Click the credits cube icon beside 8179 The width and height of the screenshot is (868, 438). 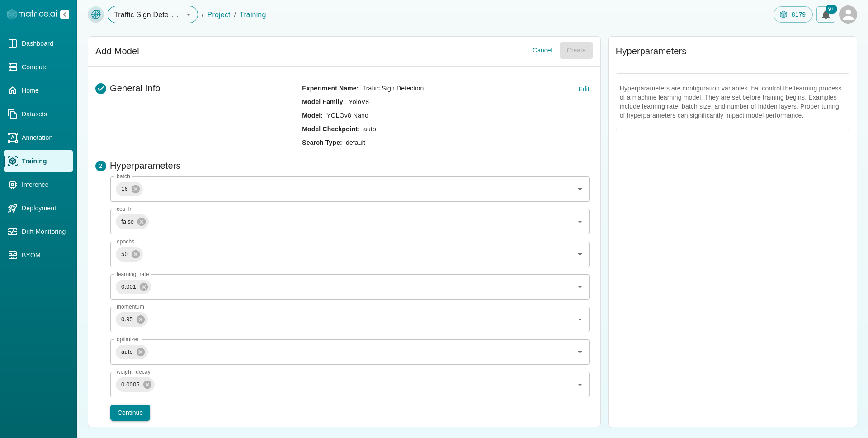(783, 14)
